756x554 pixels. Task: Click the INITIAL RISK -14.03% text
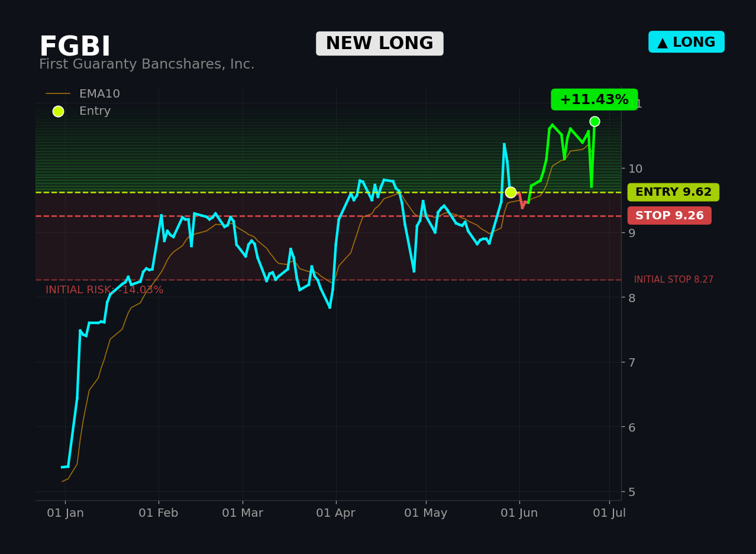point(105,290)
